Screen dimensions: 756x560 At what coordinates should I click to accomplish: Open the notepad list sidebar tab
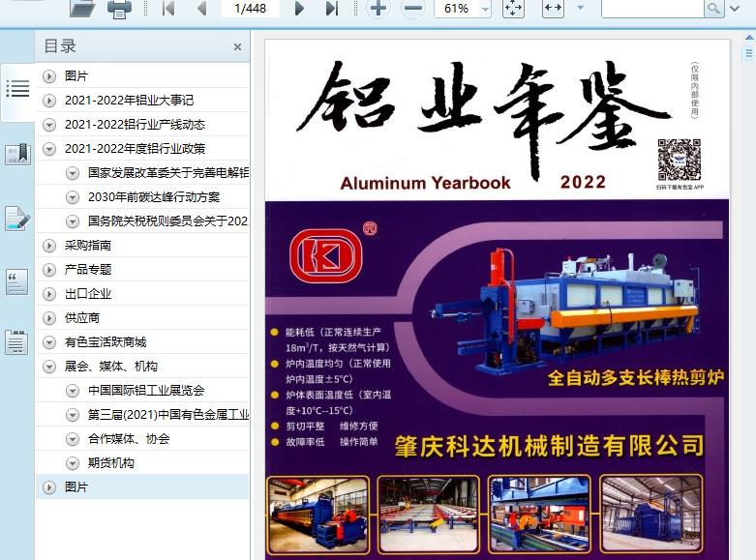(16, 342)
